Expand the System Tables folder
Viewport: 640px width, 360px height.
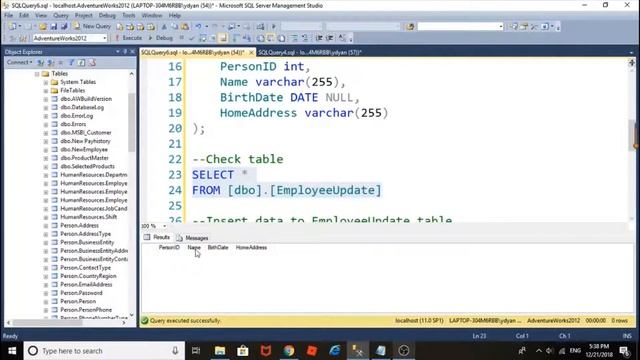pyautogui.click(x=46, y=82)
